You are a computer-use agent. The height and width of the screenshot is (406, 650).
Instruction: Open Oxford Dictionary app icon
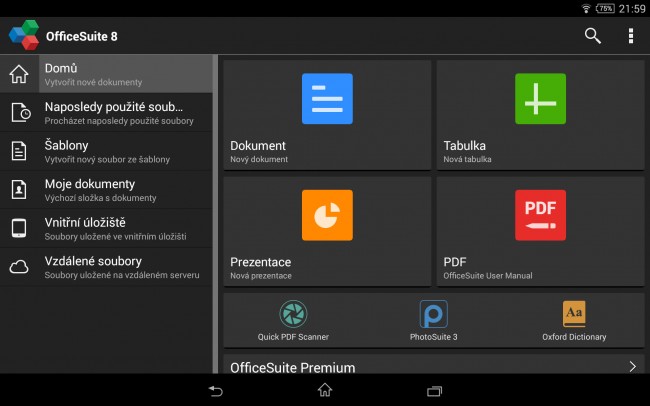pos(574,314)
